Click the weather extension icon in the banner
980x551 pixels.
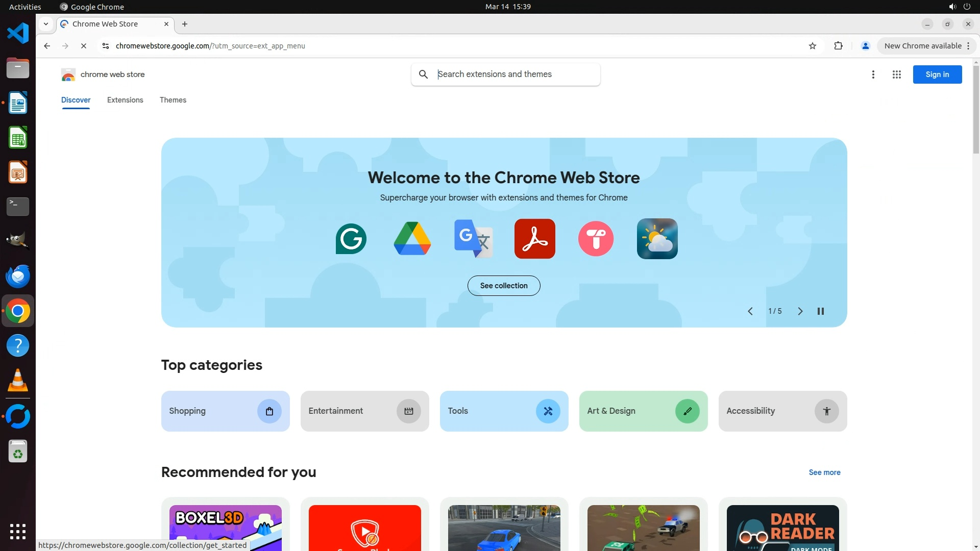(x=657, y=239)
